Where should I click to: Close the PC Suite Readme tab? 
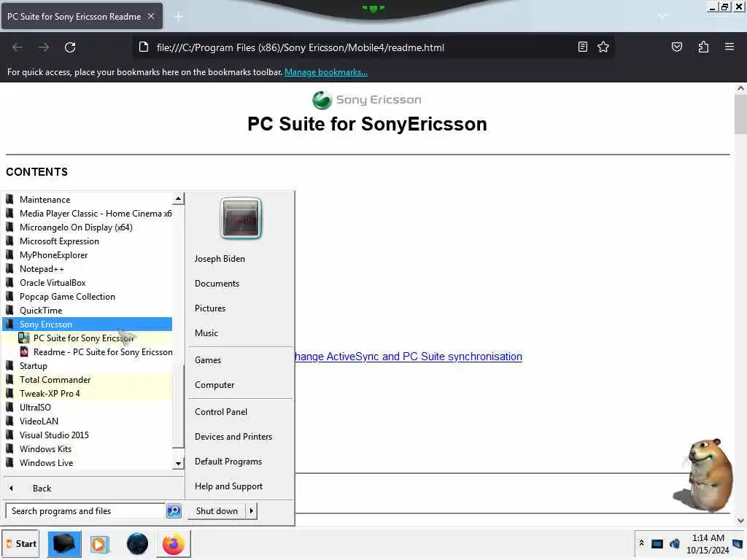click(x=151, y=16)
